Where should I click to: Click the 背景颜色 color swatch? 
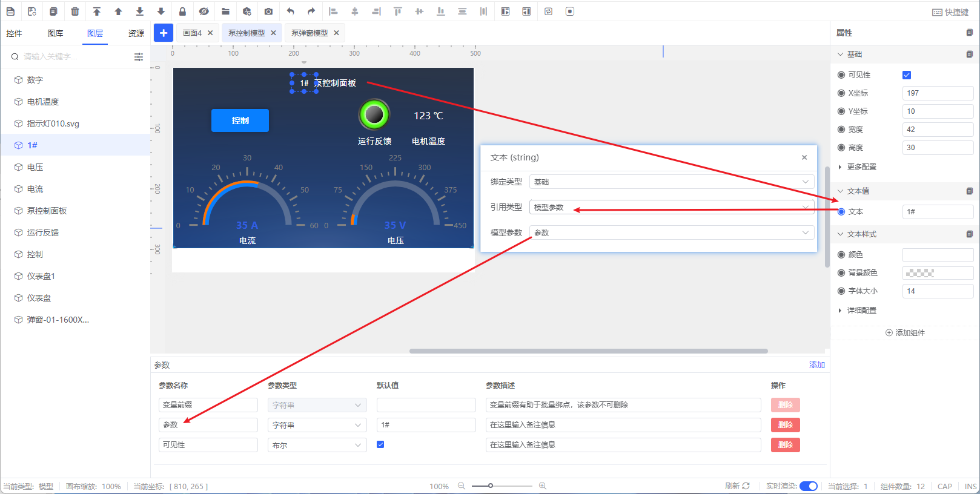[x=937, y=273]
